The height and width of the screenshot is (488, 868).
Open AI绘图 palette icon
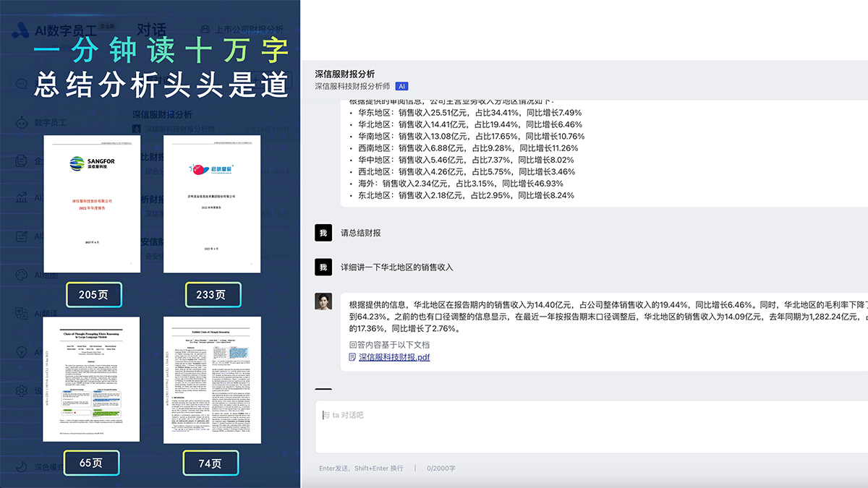(x=21, y=275)
